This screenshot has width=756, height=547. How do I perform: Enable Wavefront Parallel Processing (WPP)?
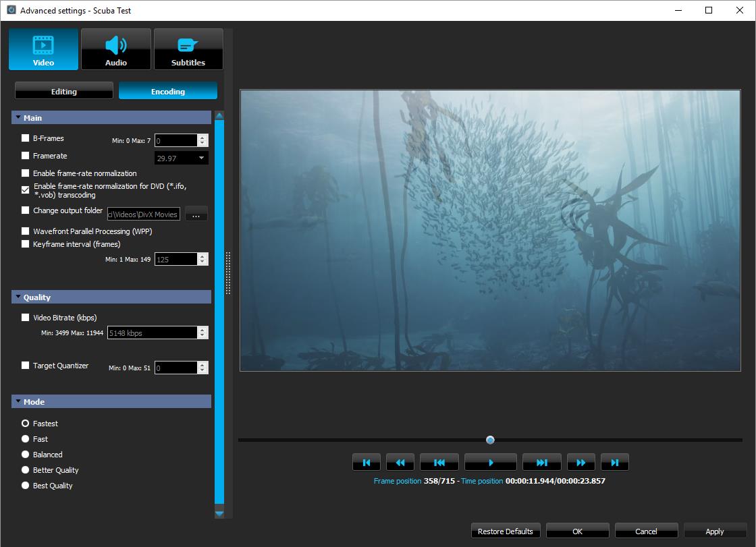click(x=26, y=231)
